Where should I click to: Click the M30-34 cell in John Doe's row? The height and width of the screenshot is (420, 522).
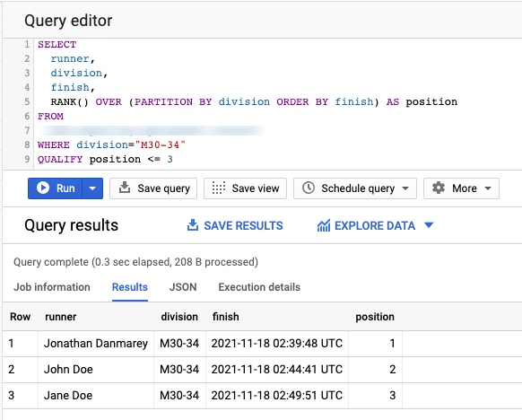(x=179, y=370)
